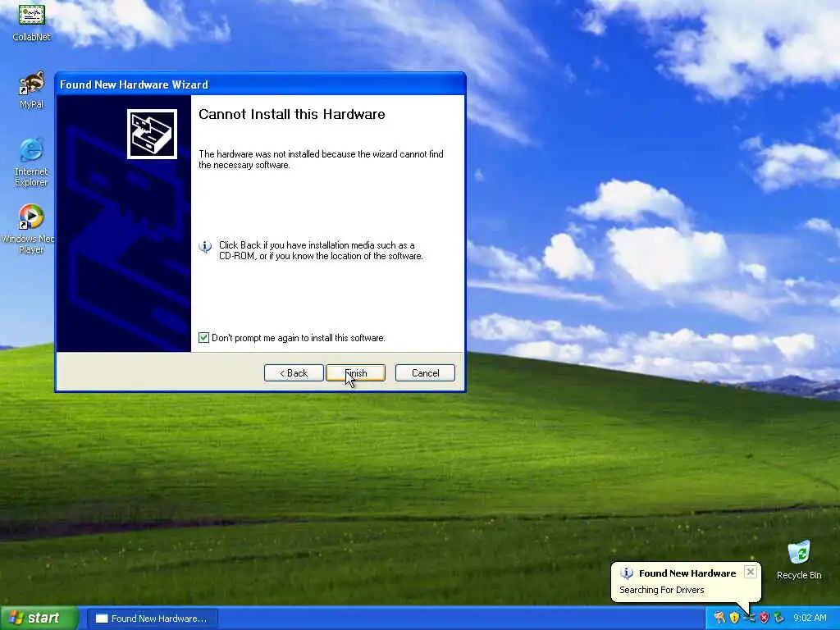This screenshot has height=630, width=840.
Task: Click the hardware wizard card illustration
Action: [152, 134]
